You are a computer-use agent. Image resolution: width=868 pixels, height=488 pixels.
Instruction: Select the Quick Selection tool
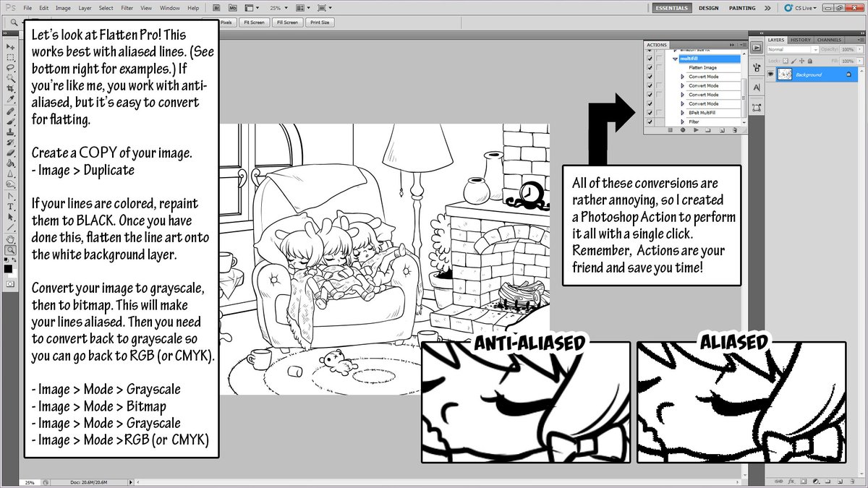click(11, 77)
